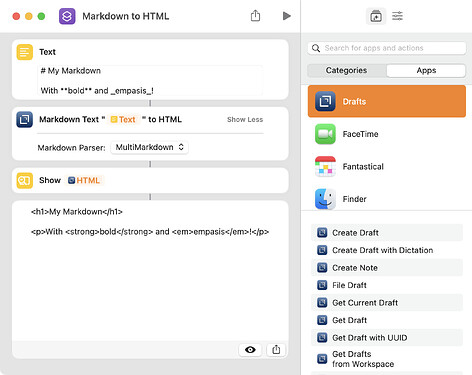Select Drafts in the apps list
The width and height of the screenshot is (472, 375).
click(x=387, y=101)
